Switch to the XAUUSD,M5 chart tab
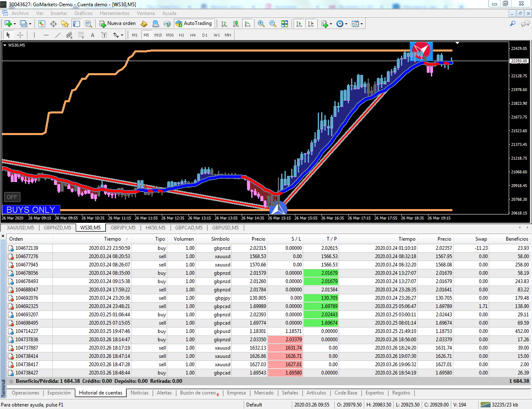The width and height of the screenshot is (532, 409). click(20, 228)
